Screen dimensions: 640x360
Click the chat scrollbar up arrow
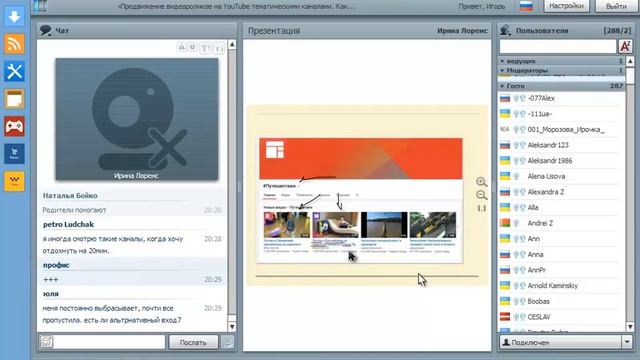(x=232, y=44)
